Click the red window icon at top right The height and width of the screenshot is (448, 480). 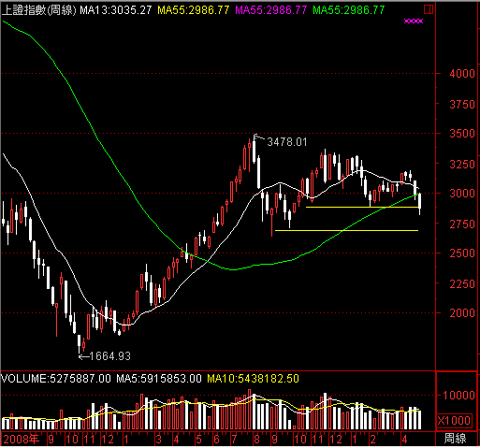(429, 9)
